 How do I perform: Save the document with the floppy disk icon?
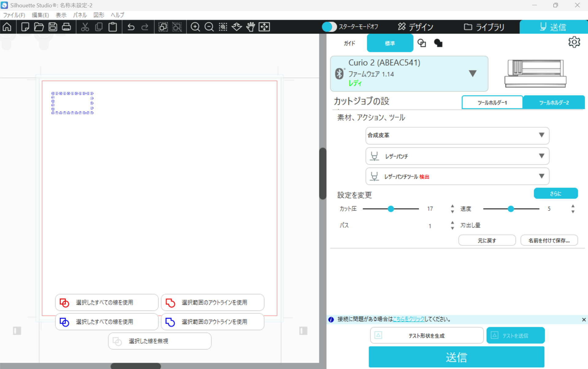click(53, 27)
